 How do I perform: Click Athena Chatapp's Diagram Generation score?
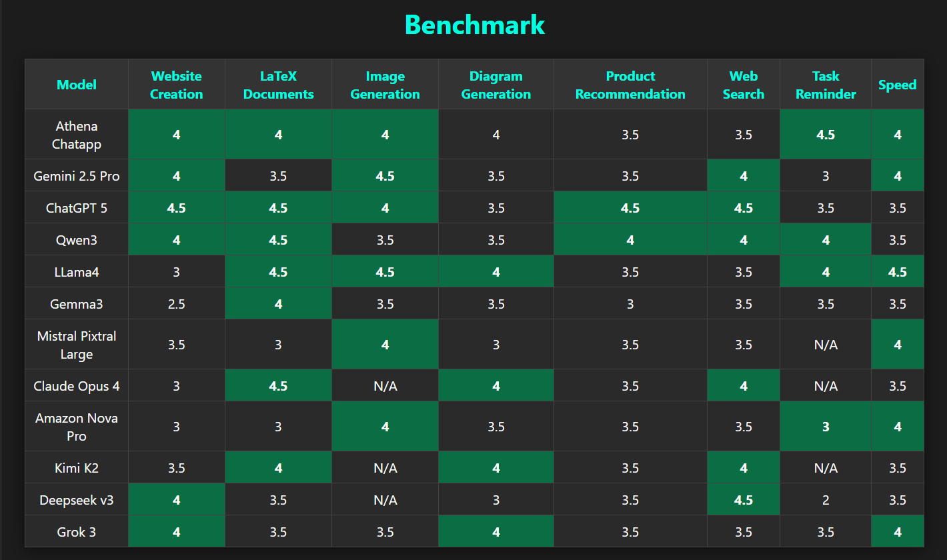(496, 135)
